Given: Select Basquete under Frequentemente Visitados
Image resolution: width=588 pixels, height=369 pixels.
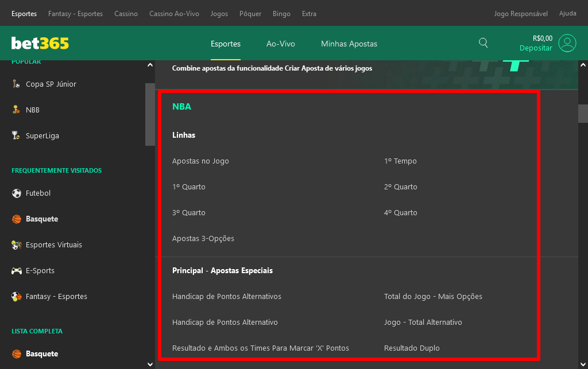Looking at the screenshot, I should [x=42, y=219].
